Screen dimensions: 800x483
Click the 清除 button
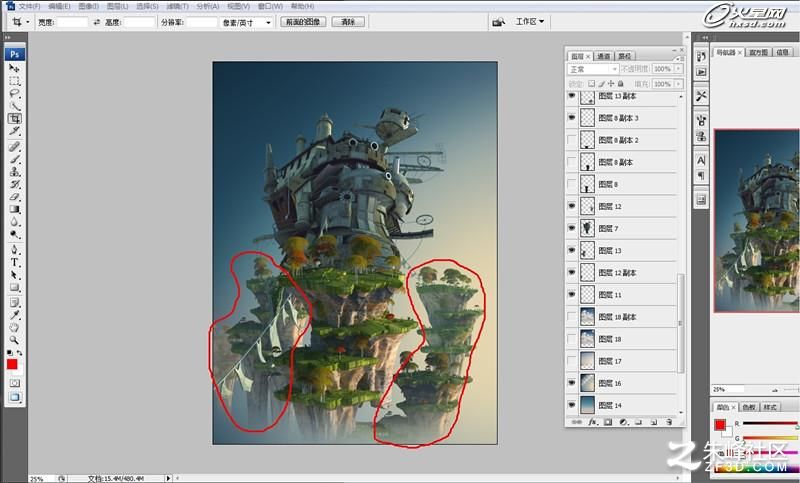(x=348, y=22)
